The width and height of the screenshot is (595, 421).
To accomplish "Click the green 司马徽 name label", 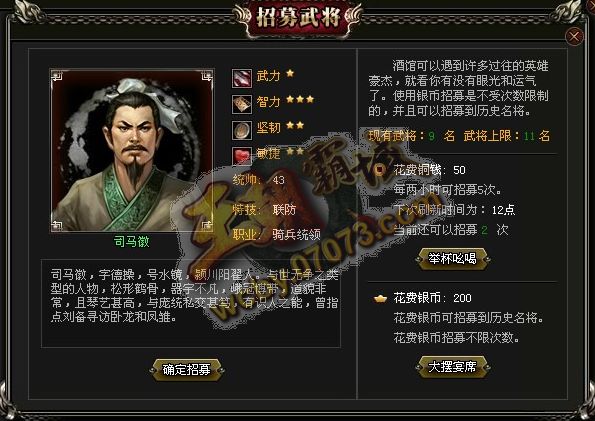I will [132, 241].
